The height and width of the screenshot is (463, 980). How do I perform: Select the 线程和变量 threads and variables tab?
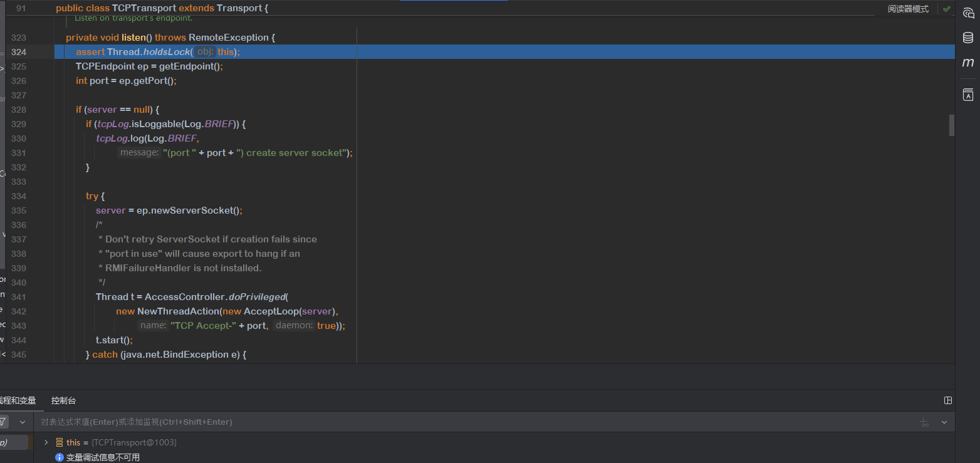coord(17,400)
